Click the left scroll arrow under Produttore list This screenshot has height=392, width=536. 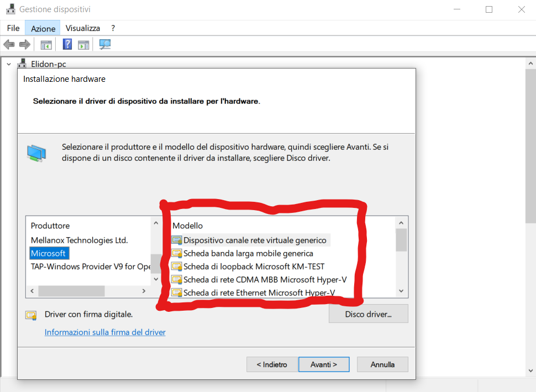coord(31,290)
